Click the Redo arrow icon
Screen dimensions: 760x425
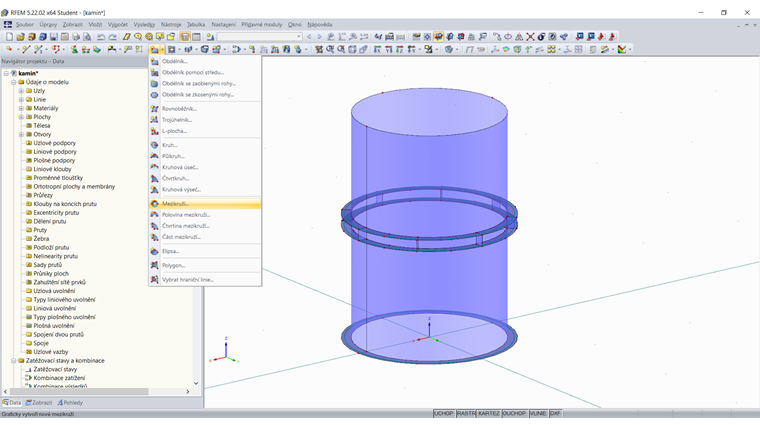(x=112, y=37)
